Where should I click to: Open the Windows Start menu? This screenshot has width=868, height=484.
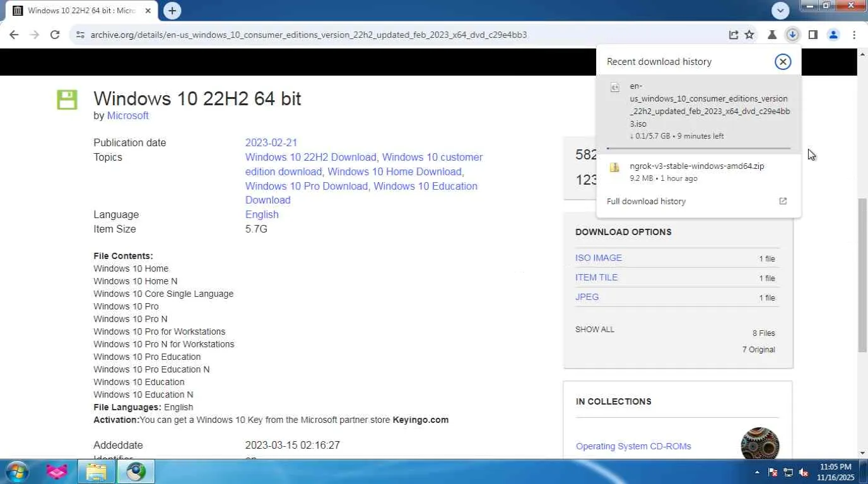point(16,471)
